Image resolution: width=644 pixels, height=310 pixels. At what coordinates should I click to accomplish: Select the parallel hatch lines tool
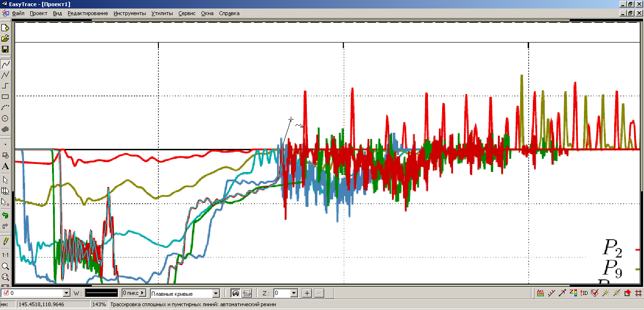[5, 129]
